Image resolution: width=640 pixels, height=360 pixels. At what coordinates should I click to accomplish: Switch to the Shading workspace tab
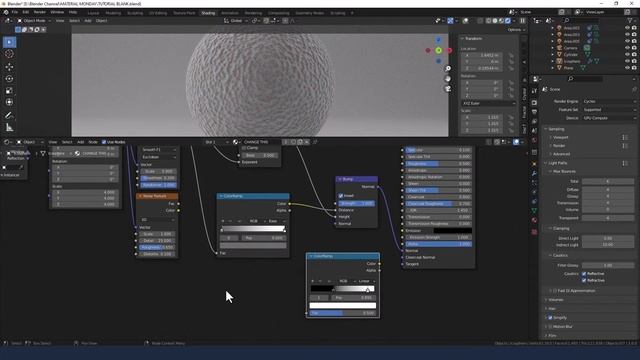tap(208, 13)
